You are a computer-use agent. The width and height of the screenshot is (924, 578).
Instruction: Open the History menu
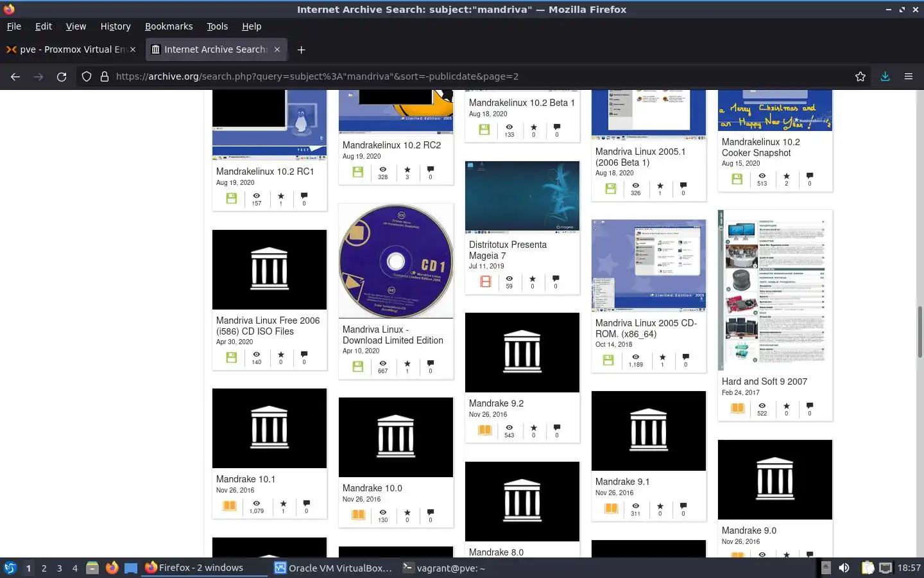(116, 26)
